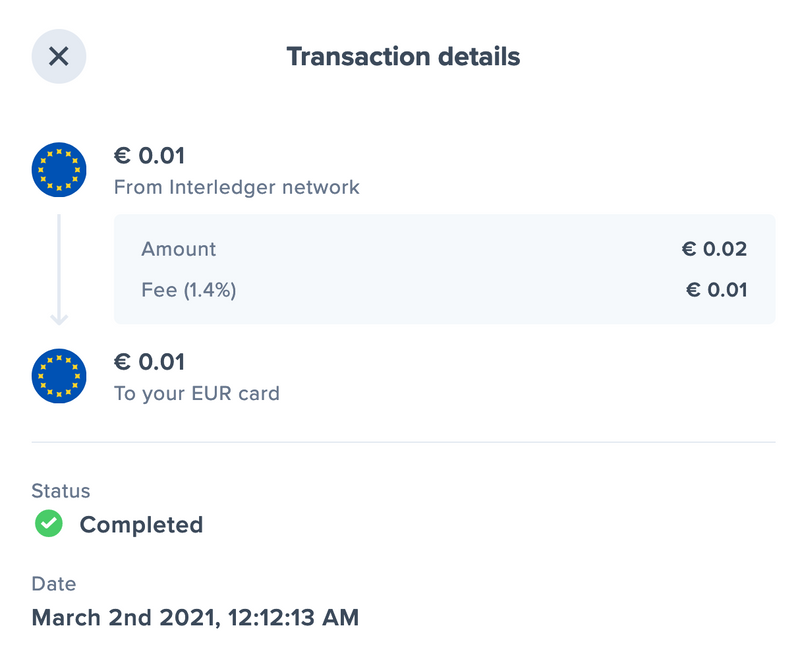The image size is (800, 659).
Task: Click the Date label
Action: (53, 584)
